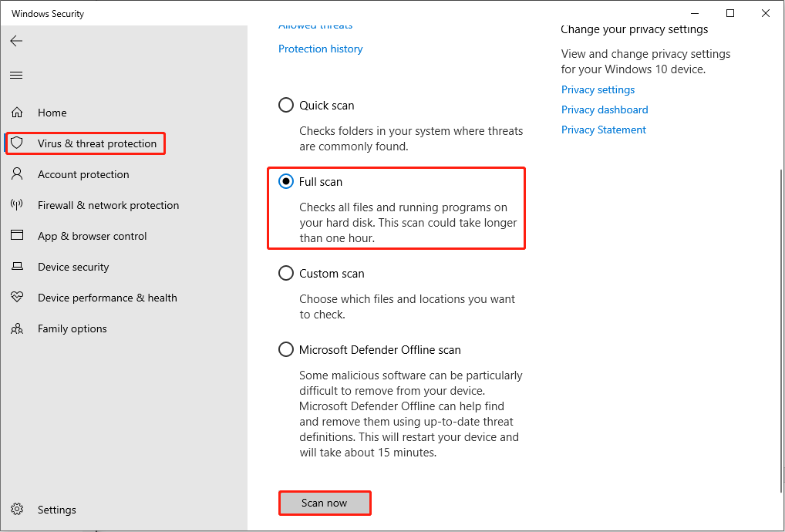Click the Device security laptop icon

pyautogui.click(x=17, y=267)
